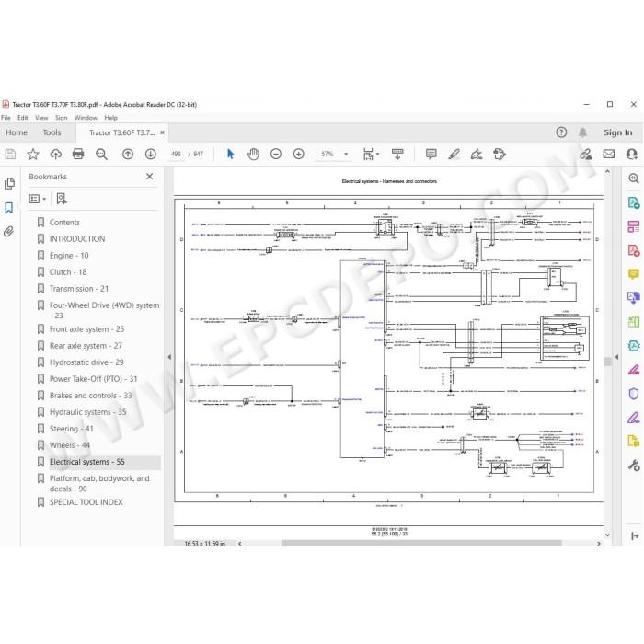
Task: Share link with the link-person icon
Action: tap(586, 154)
